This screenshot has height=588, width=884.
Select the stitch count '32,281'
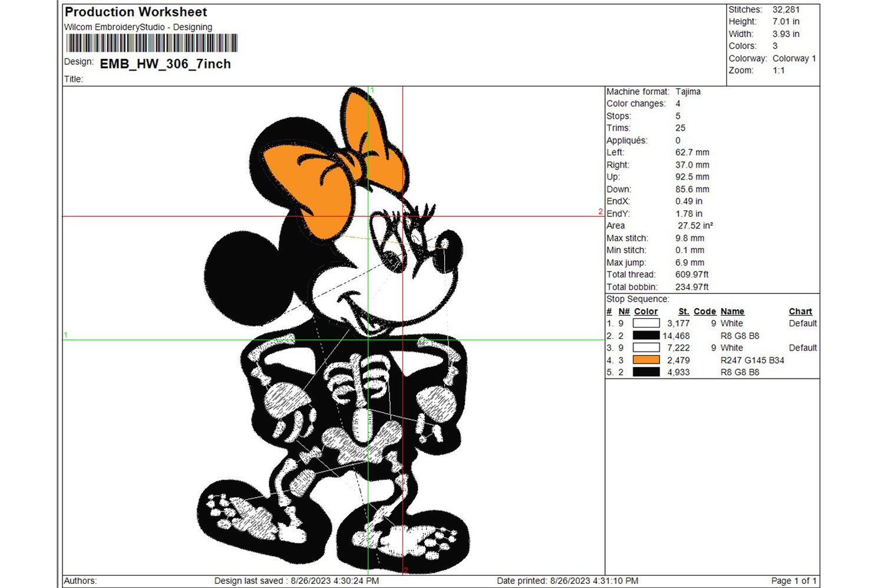click(786, 9)
